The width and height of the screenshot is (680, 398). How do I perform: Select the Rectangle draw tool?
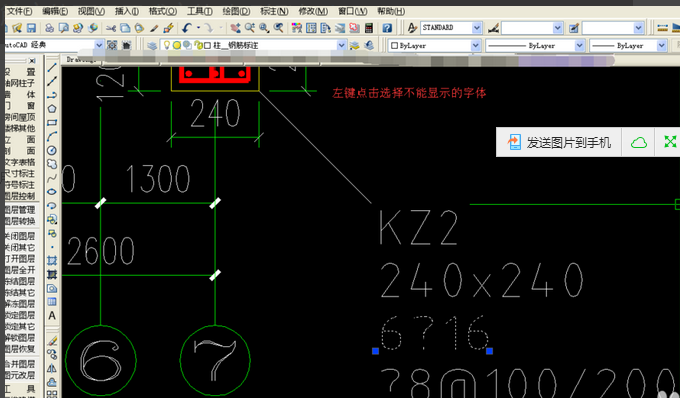(x=52, y=123)
